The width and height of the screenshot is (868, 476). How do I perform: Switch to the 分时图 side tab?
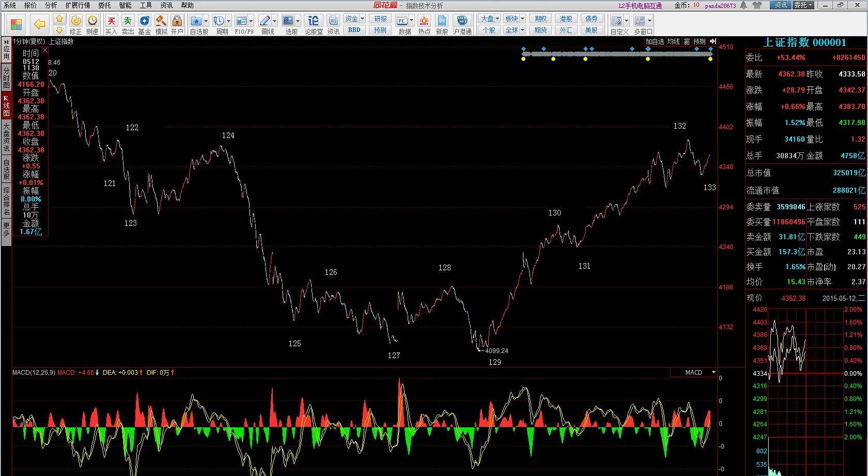pos(6,78)
